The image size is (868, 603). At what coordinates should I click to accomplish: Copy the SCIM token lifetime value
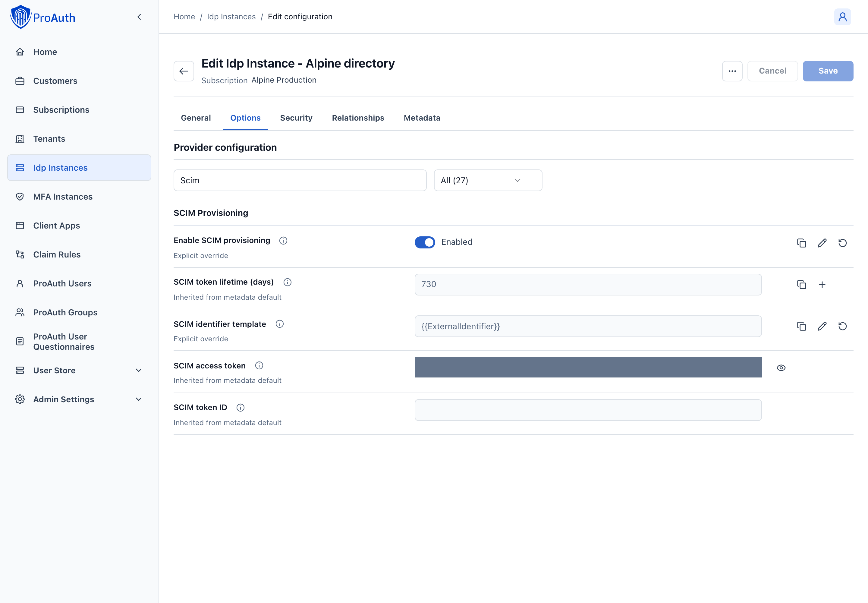pos(801,285)
